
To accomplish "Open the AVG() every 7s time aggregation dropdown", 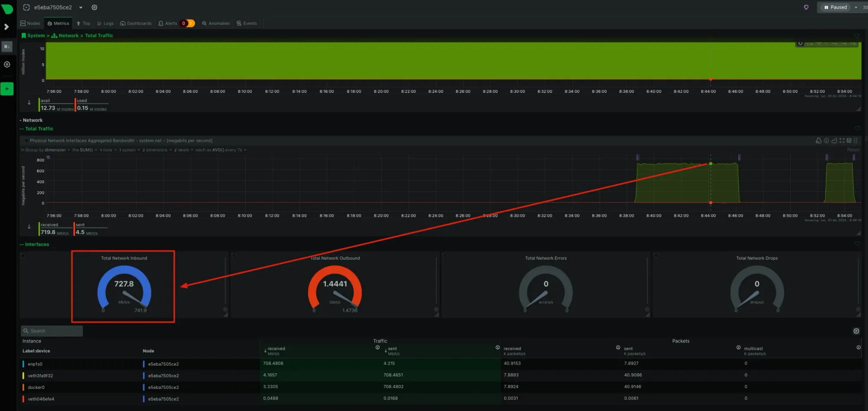I will coord(221,150).
